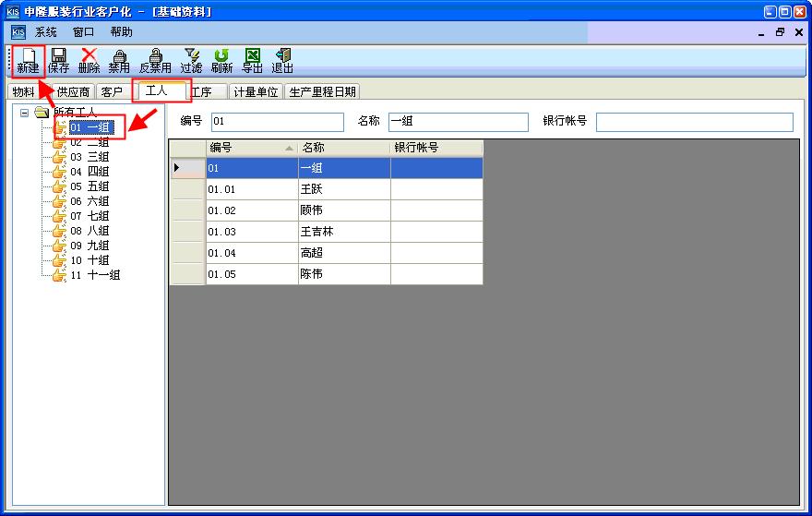The image size is (812, 516).
Task: Open the 帮助 menu
Action: pos(122,31)
